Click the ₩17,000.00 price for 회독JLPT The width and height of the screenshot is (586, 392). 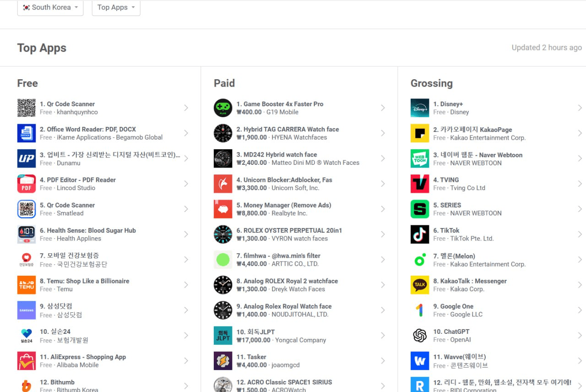(x=254, y=340)
